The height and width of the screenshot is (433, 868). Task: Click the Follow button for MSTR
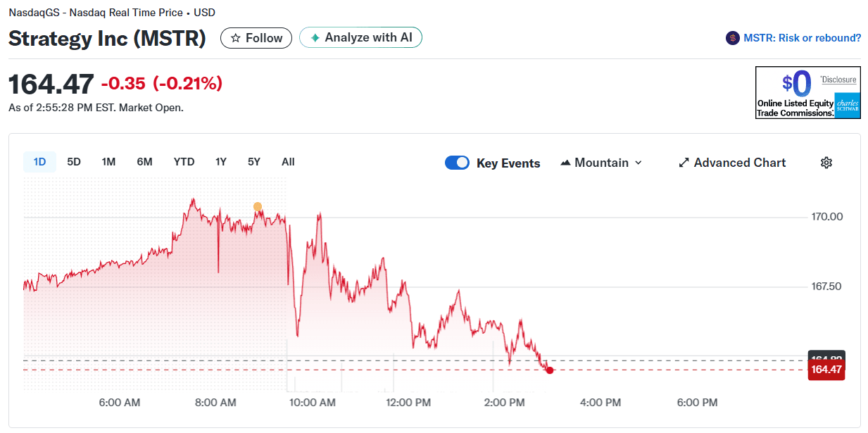pos(256,38)
